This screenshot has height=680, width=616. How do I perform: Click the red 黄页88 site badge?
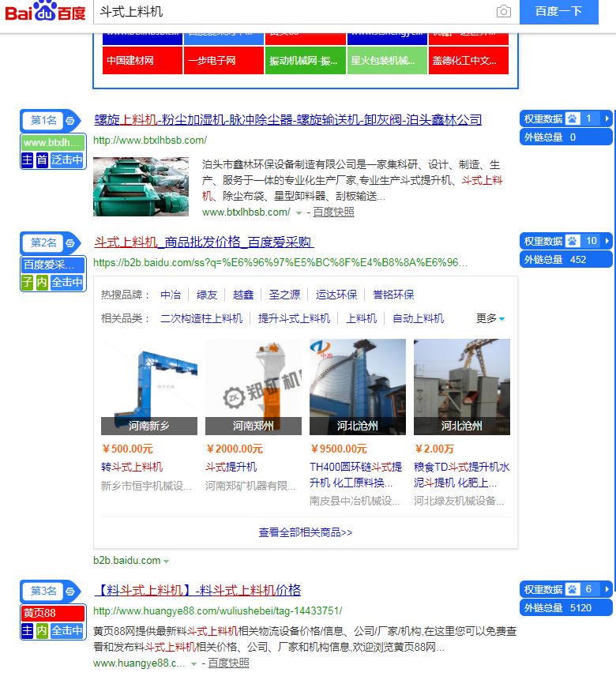(53, 613)
